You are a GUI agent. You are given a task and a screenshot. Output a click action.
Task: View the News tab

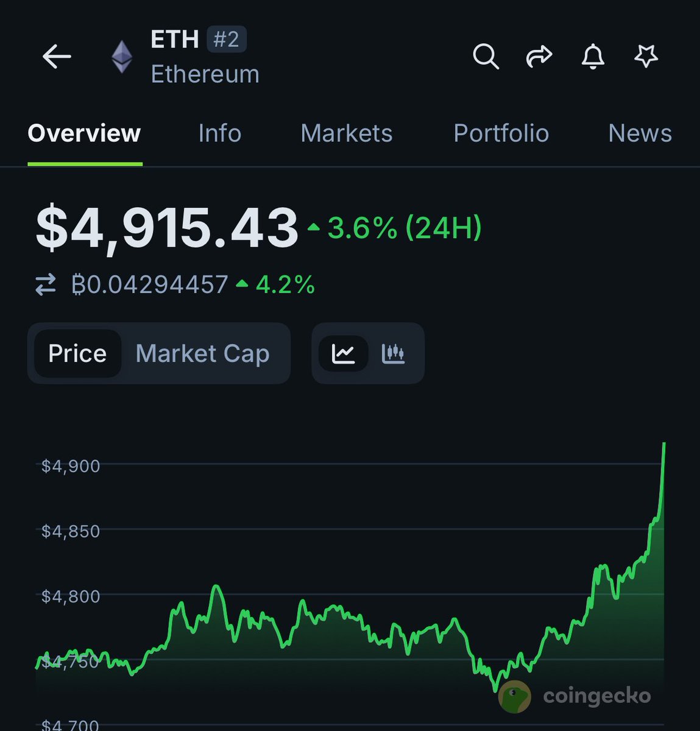coord(640,133)
